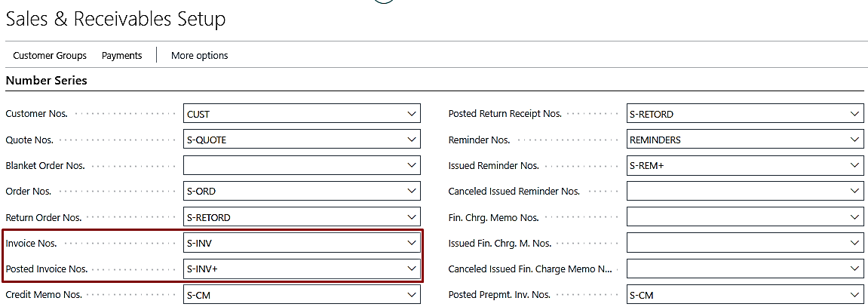Click the empty Fin. Chrg. Memo Nos. field

[x=745, y=216]
